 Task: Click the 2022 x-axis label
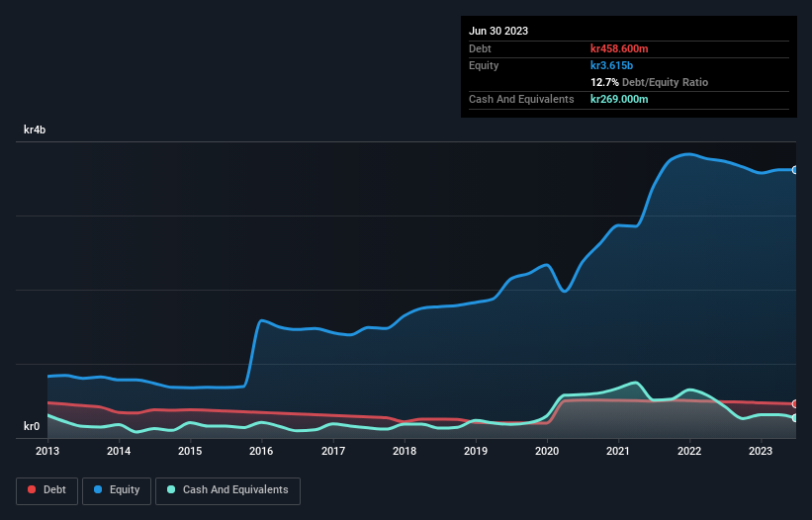(x=689, y=451)
